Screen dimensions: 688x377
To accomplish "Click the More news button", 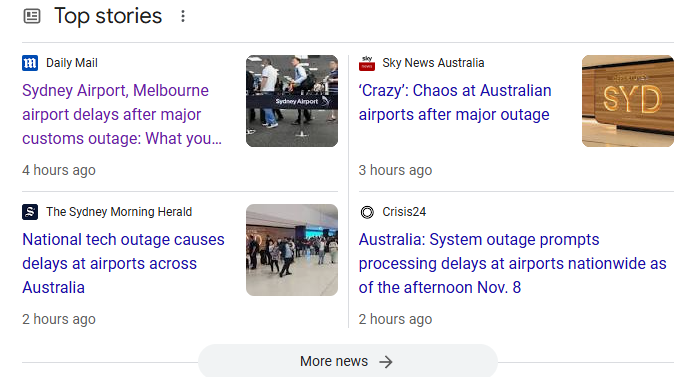I will click(348, 361).
